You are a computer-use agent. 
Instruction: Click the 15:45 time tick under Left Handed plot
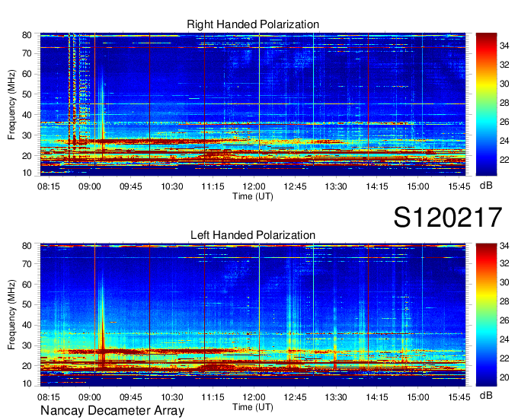click(x=459, y=397)
